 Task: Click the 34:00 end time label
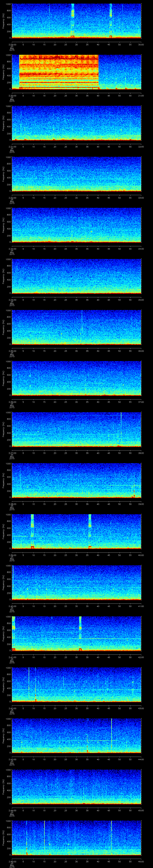(141, 249)
